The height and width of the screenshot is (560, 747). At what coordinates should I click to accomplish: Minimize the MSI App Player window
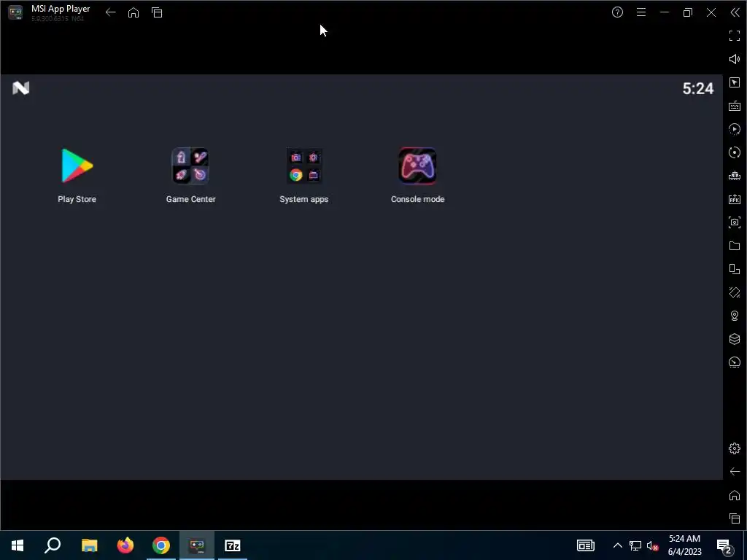[665, 12]
